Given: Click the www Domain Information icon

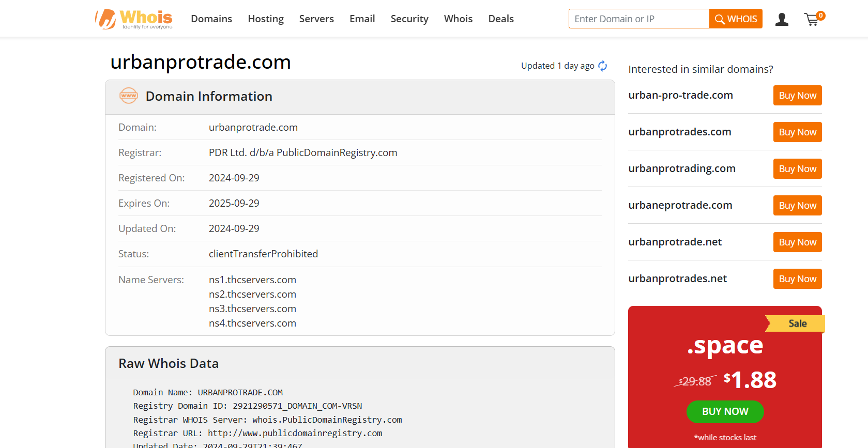Looking at the screenshot, I should (x=129, y=96).
